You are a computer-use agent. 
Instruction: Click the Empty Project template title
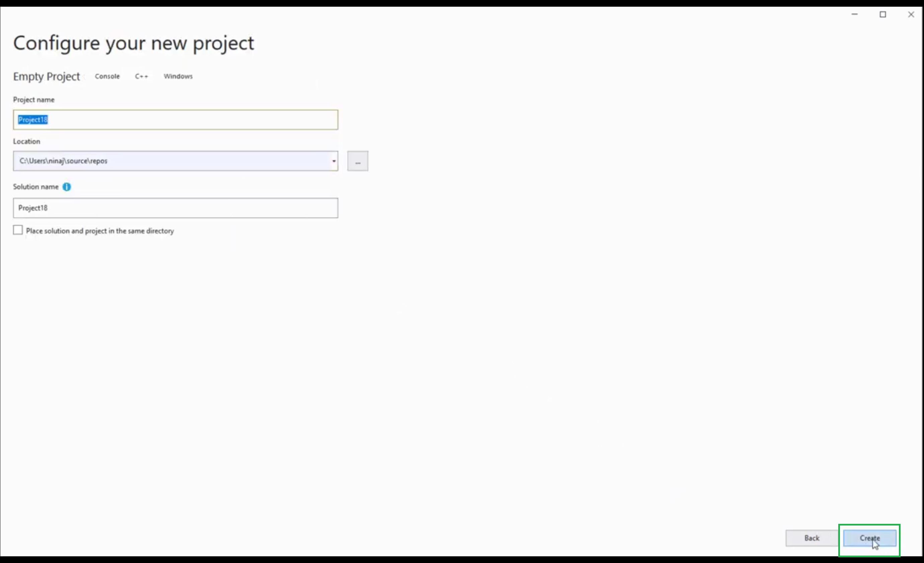pos(47,76)
